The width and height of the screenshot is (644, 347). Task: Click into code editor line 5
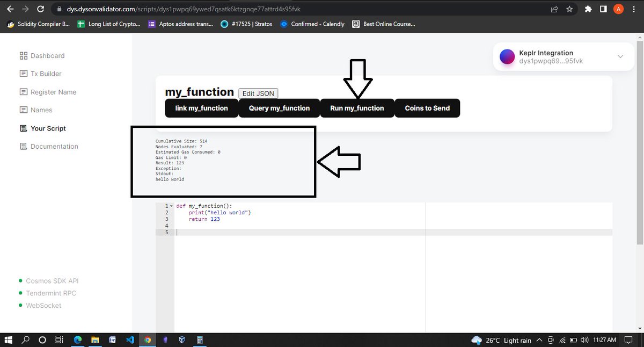(x=393, y=232)
